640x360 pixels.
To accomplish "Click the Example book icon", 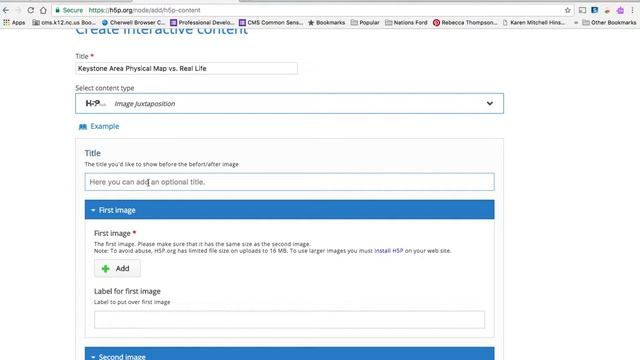I will 83,127.
